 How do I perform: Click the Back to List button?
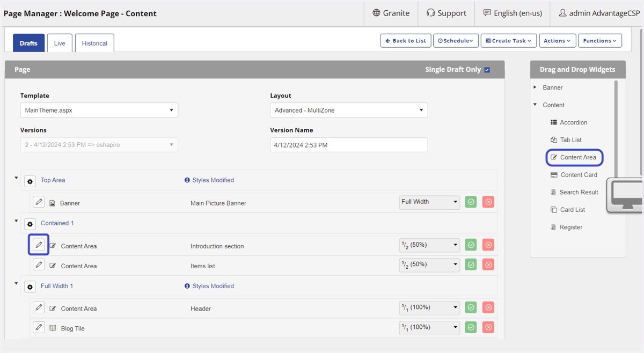406,41
